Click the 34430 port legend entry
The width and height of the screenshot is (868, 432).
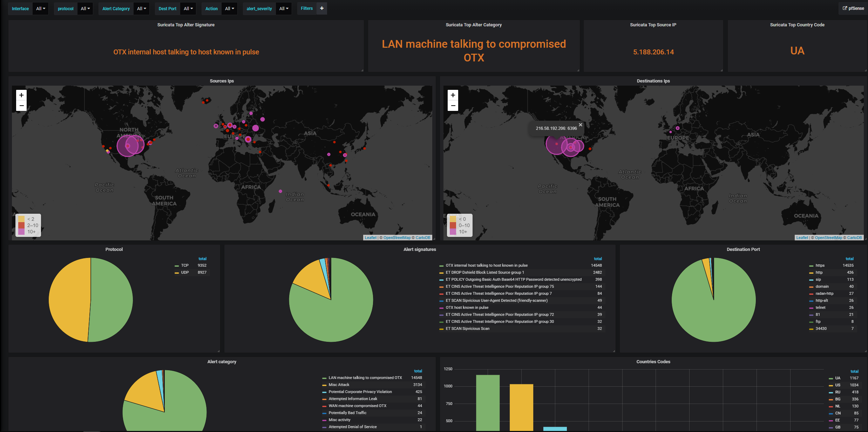[x=821, y=329]
